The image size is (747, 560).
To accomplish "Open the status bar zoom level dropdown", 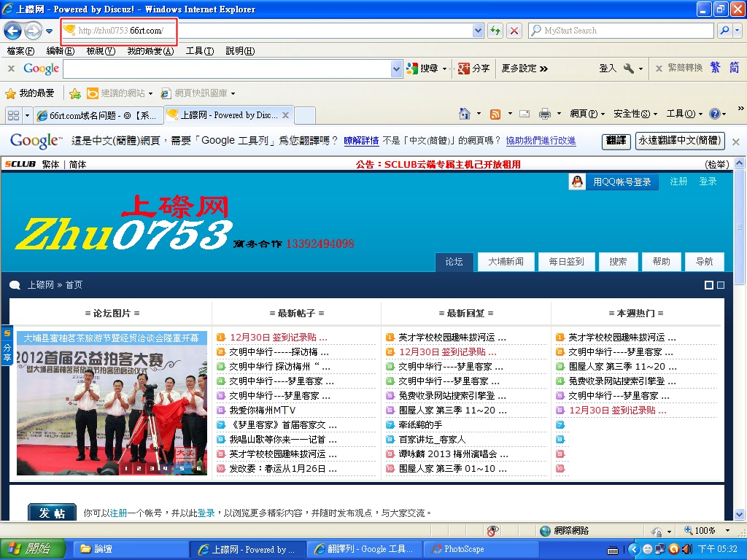I will (x=727, y=531).
